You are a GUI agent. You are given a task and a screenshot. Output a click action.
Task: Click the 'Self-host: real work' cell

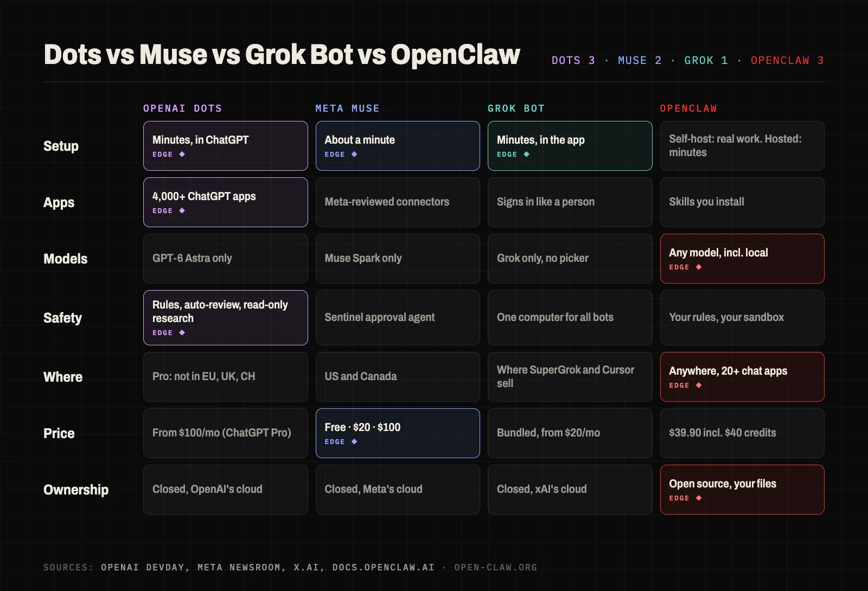[742, 146]
